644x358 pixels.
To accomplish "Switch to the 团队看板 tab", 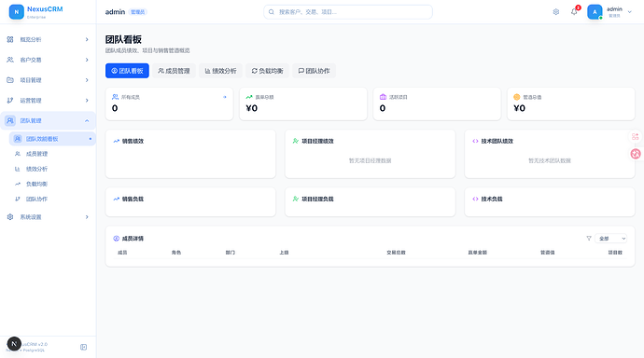I will coord(127,71).
